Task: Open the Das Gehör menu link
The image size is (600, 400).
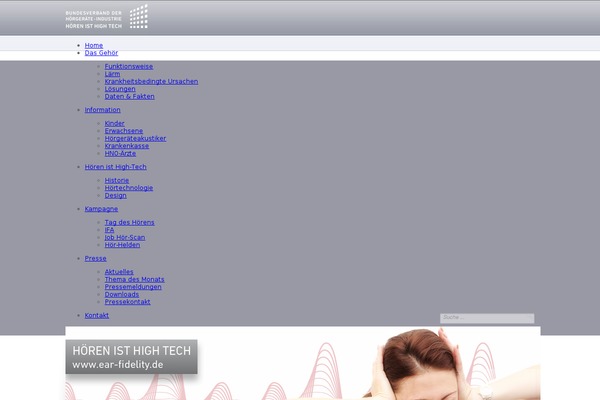Action: (101, 53)
